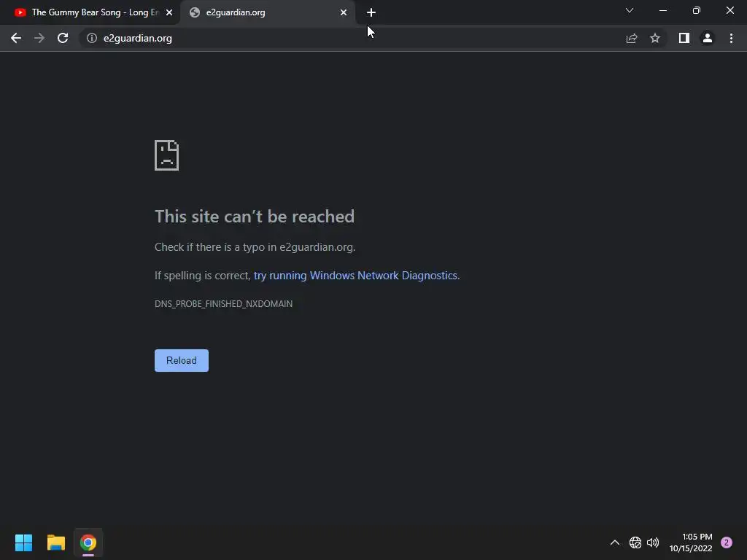This screenshot has width=747, height=560.
Task: Open the Chrome profile icon
Action: click(x=708, y=38)
